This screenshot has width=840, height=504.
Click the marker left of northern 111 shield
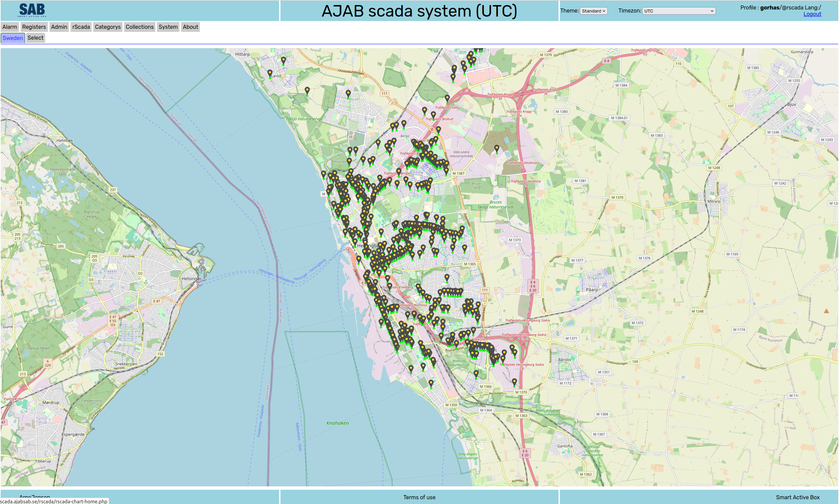pyautogui.click(x=348, y=94)
